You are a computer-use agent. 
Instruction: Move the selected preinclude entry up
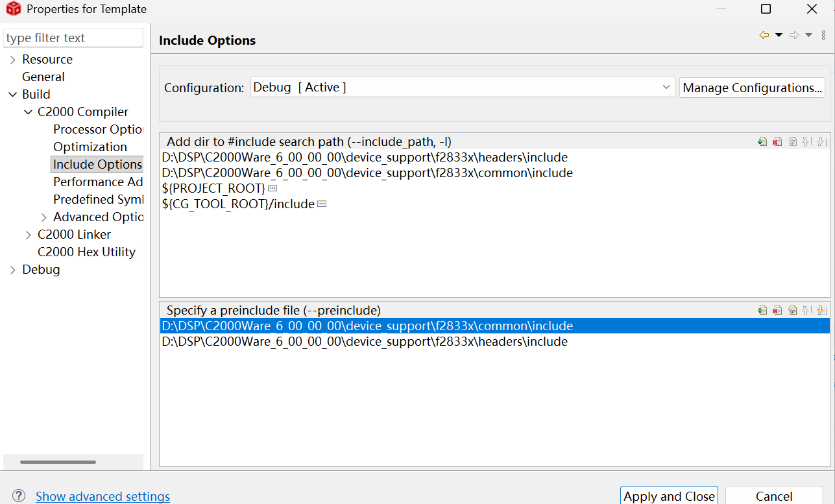pyautogui.click(x=806, y=310)
